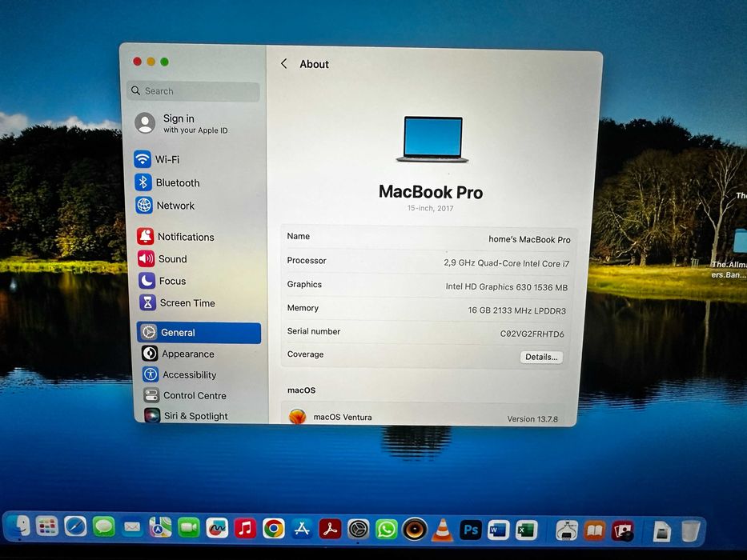Click System Settings icon in the Dock
Screen dimensions: 747x560
point(358,530)
